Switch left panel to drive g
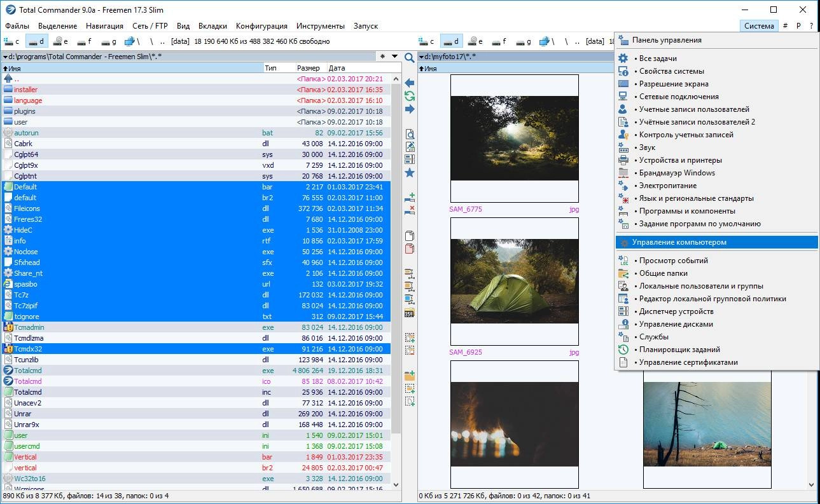This screenshot has width=820, height=504. [110, 41]
